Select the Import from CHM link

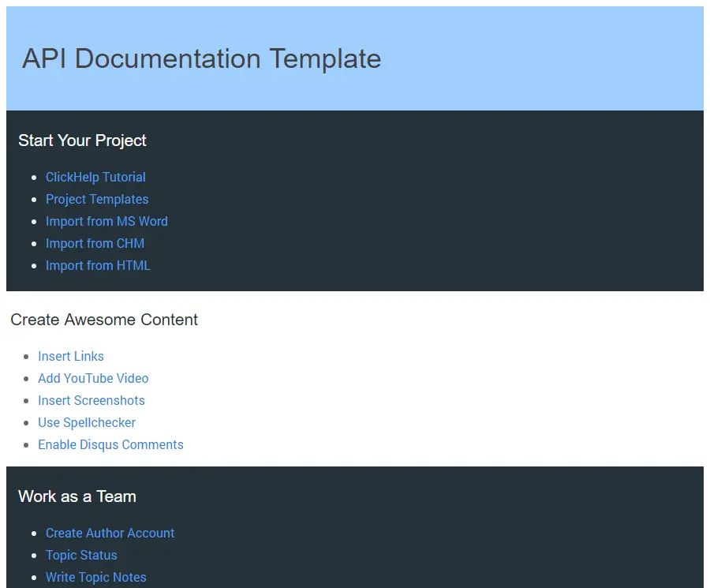(x=95, y=244)
